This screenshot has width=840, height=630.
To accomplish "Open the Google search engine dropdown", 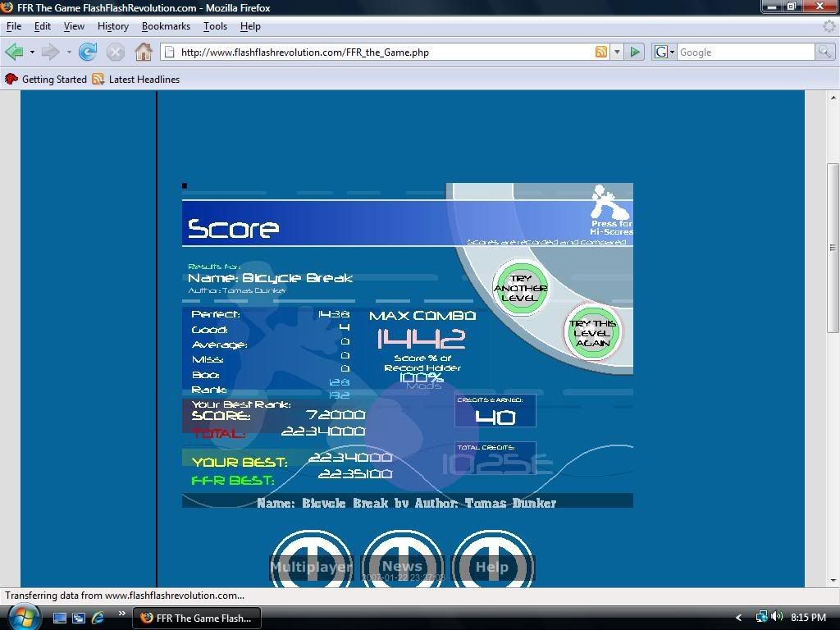I will coord(664,52).
